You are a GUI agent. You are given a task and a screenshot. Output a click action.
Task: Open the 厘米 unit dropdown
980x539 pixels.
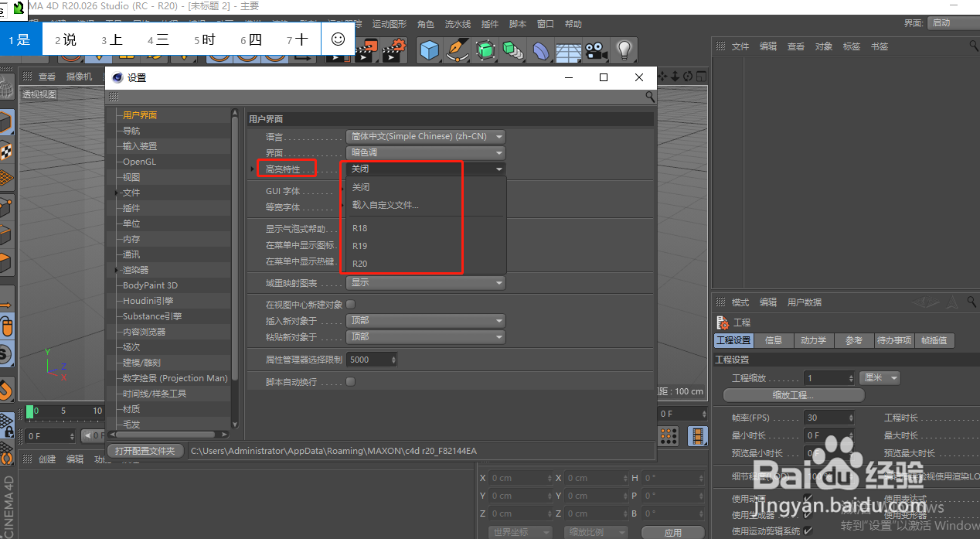point(880,378)
